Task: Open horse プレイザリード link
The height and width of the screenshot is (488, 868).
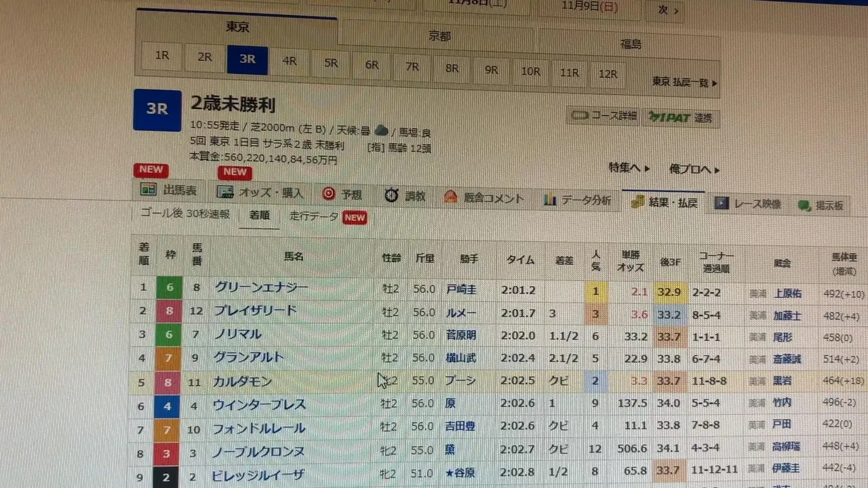Action: coord(255,310)
